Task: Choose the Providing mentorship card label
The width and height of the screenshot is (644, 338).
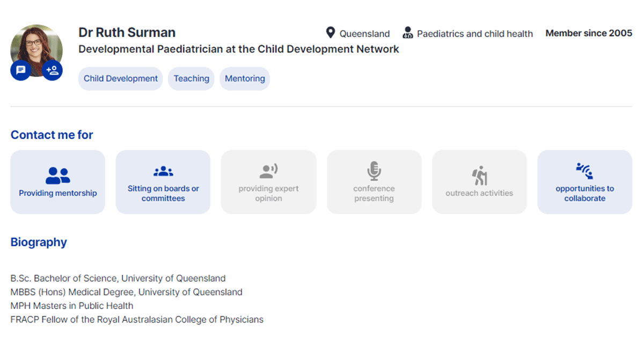Action: pos(58,193)
